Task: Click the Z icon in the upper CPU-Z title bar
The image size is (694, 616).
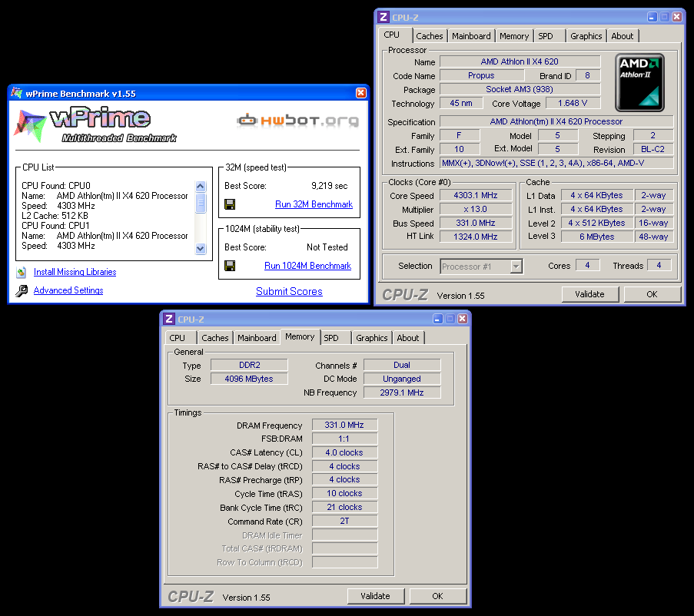Action: (384, 17)
